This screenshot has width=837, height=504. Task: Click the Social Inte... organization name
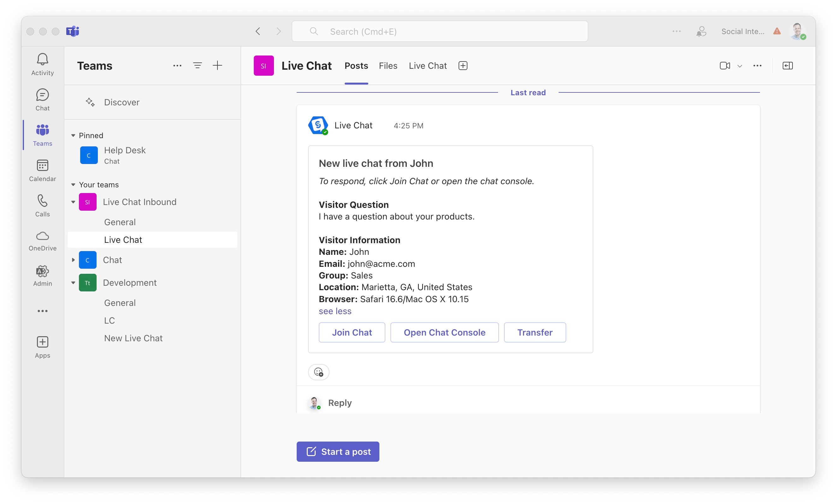pos(743,31)
